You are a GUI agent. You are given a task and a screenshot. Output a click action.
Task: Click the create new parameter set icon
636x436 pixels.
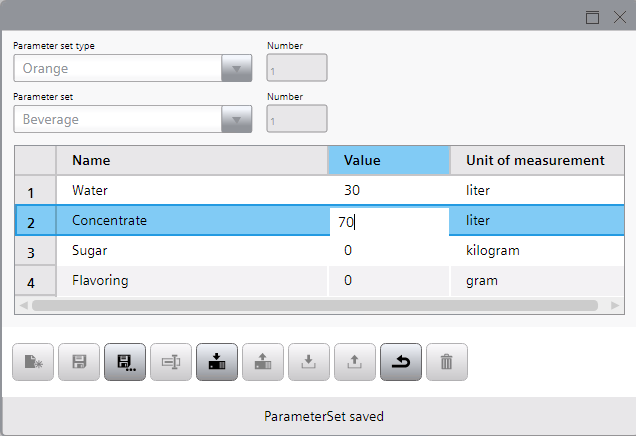click(x=33, y=362)
